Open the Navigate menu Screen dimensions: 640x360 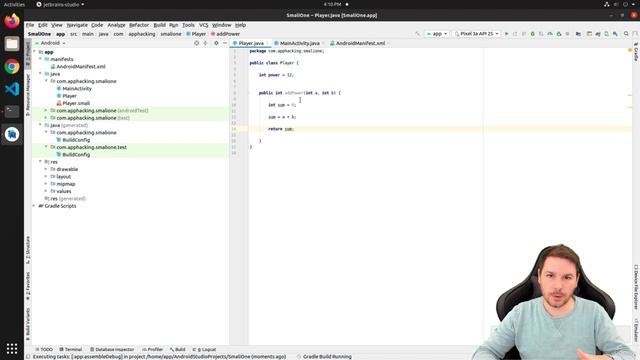77,25
